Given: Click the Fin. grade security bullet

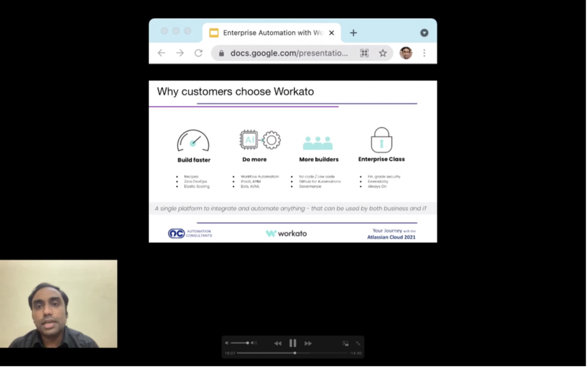Looking at the screenshot, I should click(x=384, y=176).
